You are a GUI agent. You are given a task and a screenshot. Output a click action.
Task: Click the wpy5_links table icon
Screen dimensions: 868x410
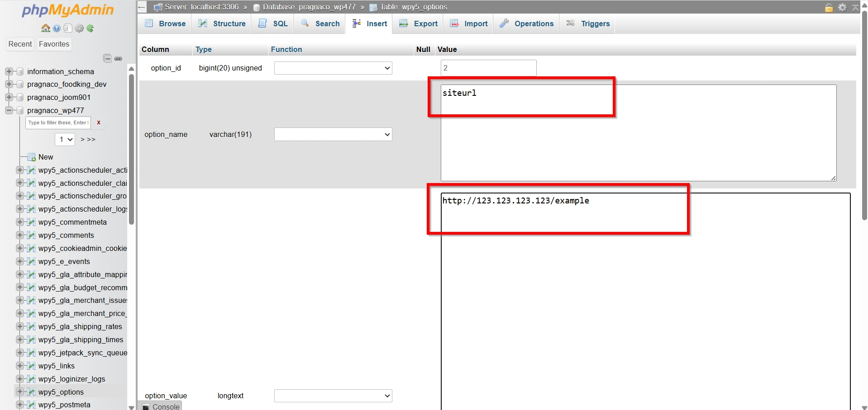click(31, 366)
